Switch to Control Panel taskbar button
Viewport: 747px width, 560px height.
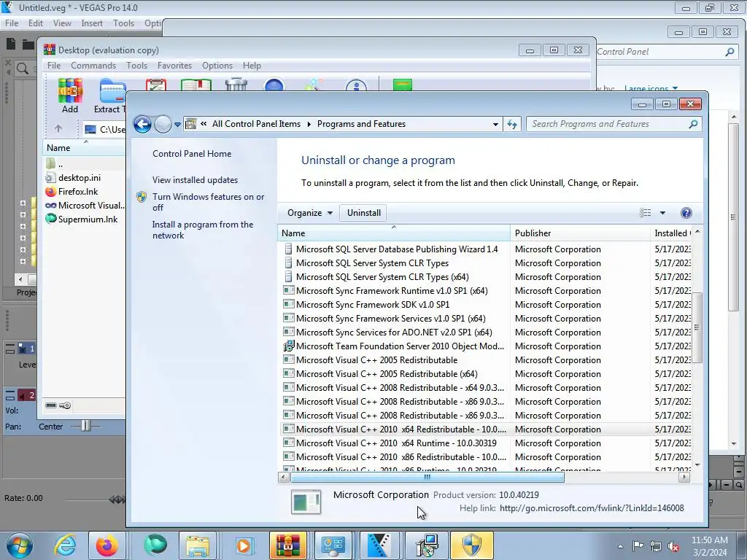click(x=333, y=545)
